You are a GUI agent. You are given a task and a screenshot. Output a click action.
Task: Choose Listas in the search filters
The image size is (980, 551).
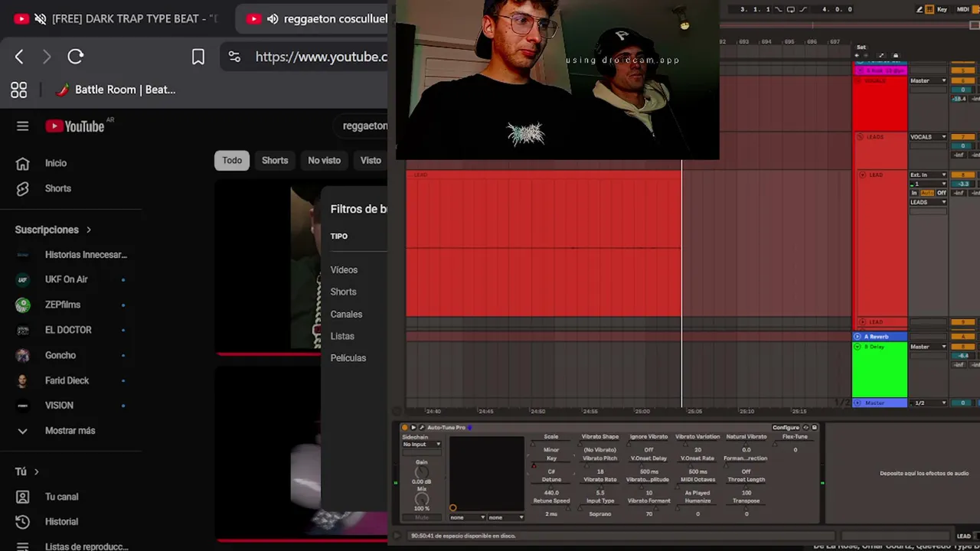click(x=342, y=337)
